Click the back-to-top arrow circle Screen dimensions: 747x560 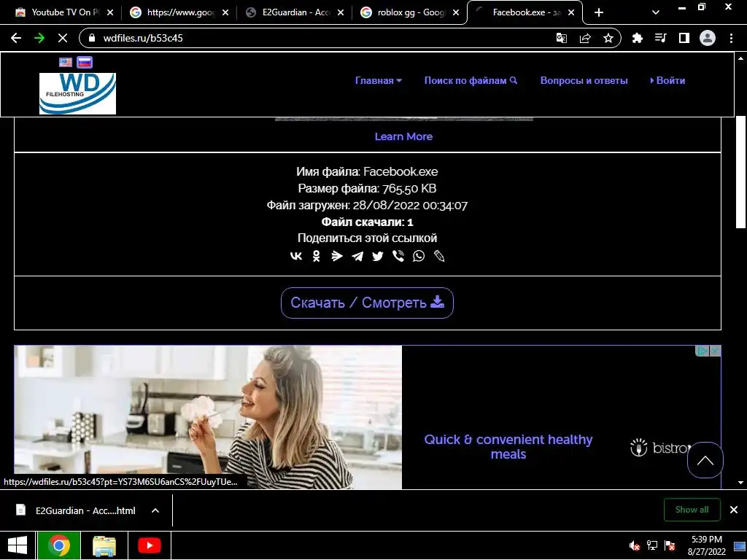point(705,460)
